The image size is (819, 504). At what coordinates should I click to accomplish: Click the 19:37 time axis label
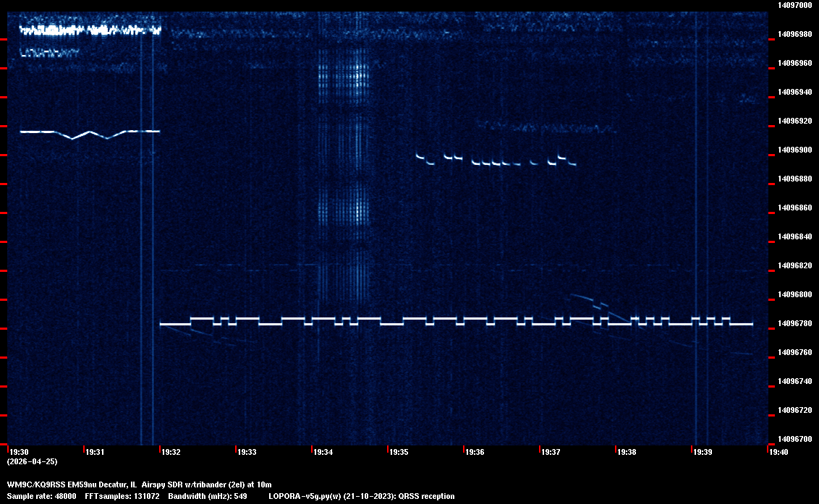[x=551, y=452]
